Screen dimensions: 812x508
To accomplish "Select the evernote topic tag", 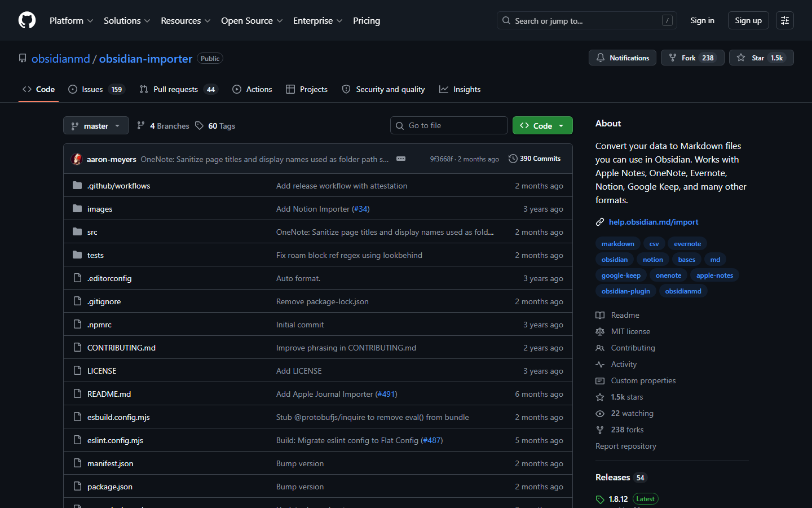I will tap(687, 244).
